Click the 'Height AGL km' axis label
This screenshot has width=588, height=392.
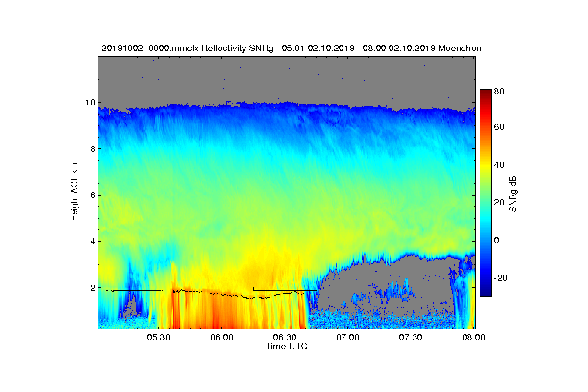tap(74, 193)
